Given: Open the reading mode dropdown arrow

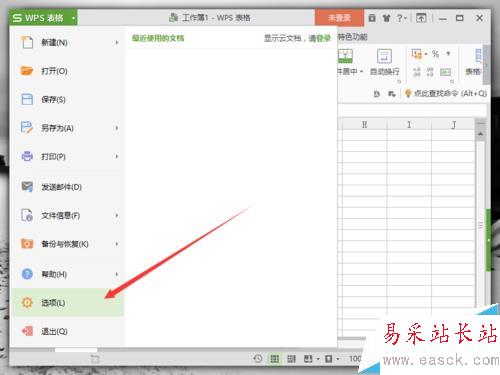Looking at the screenshot, I should (x=318, y=359).
